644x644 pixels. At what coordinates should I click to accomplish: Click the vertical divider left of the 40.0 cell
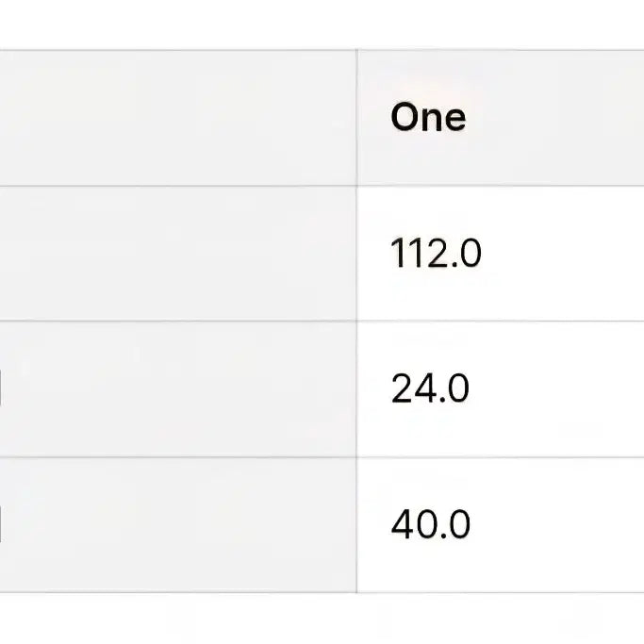pyautogui.click(x=356, y=525)
